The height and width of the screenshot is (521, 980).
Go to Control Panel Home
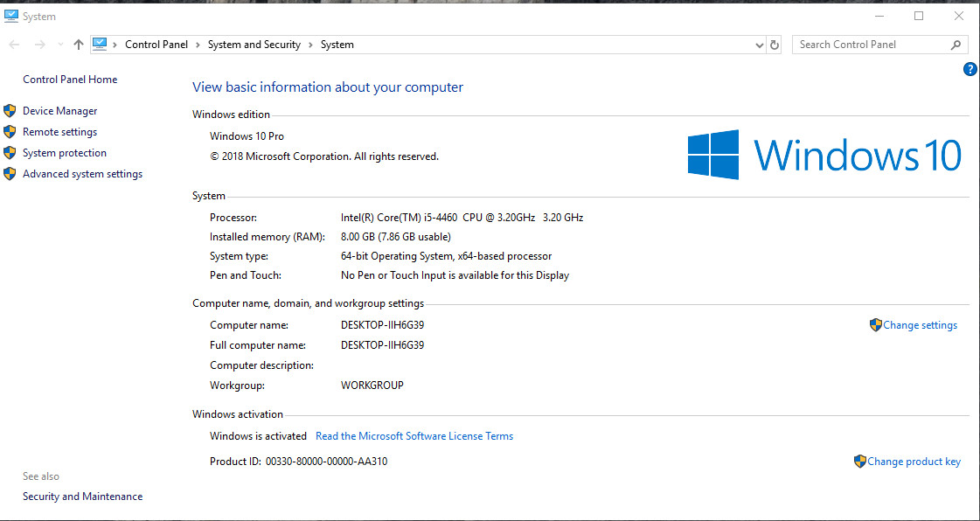point(70,80)
